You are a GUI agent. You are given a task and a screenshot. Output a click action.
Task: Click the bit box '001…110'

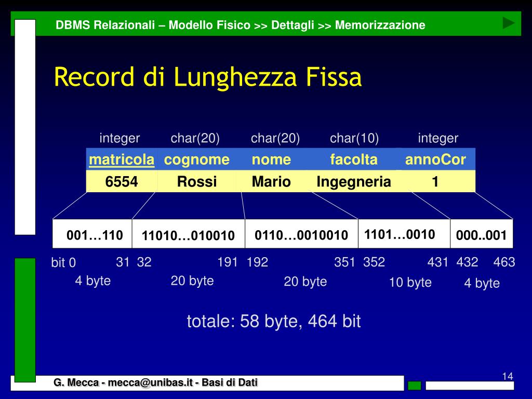(x=92, y=234)
